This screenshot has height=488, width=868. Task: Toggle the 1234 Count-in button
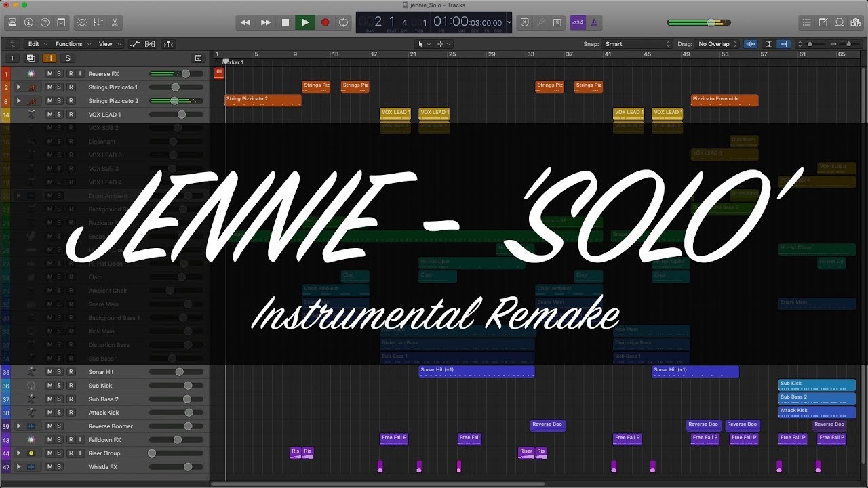click(x=577, y=22)
